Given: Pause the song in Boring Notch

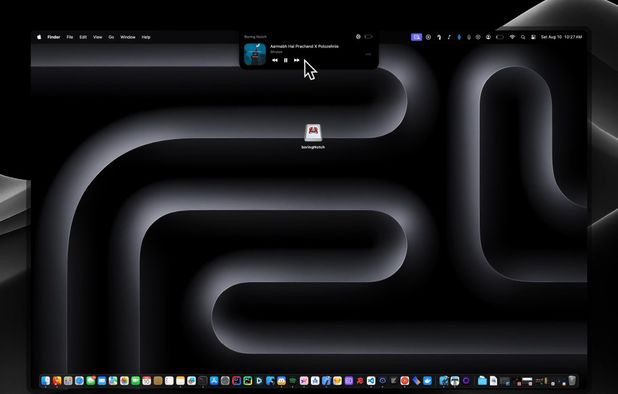Looking at the screenshot, I should coord(286,60).
